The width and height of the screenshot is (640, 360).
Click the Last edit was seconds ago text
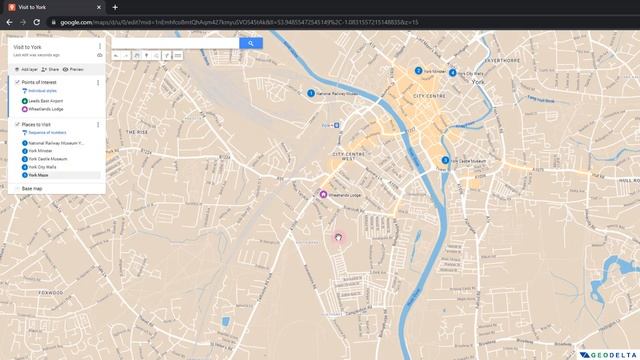(36, 55)
